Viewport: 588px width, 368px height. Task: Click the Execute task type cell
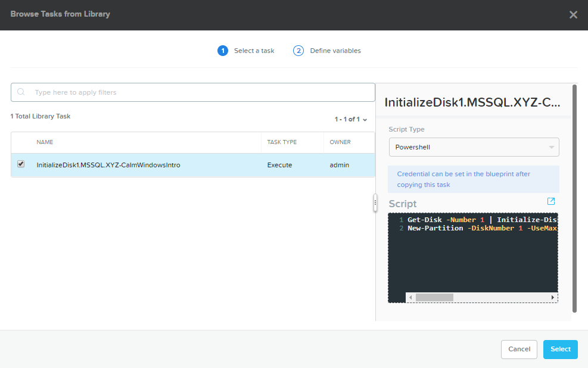coord(279,165)
